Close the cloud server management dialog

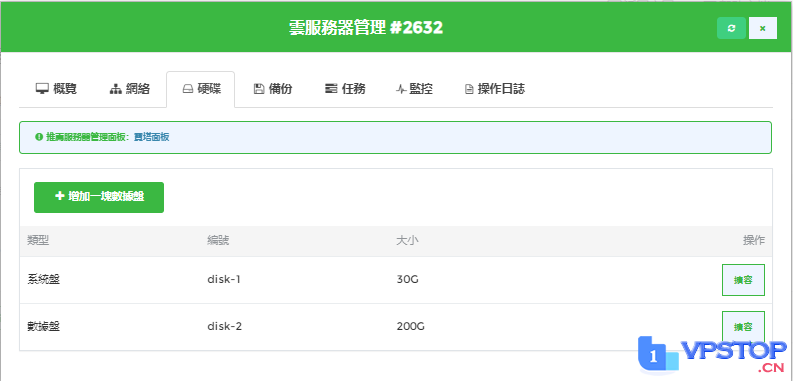(763, 28)
